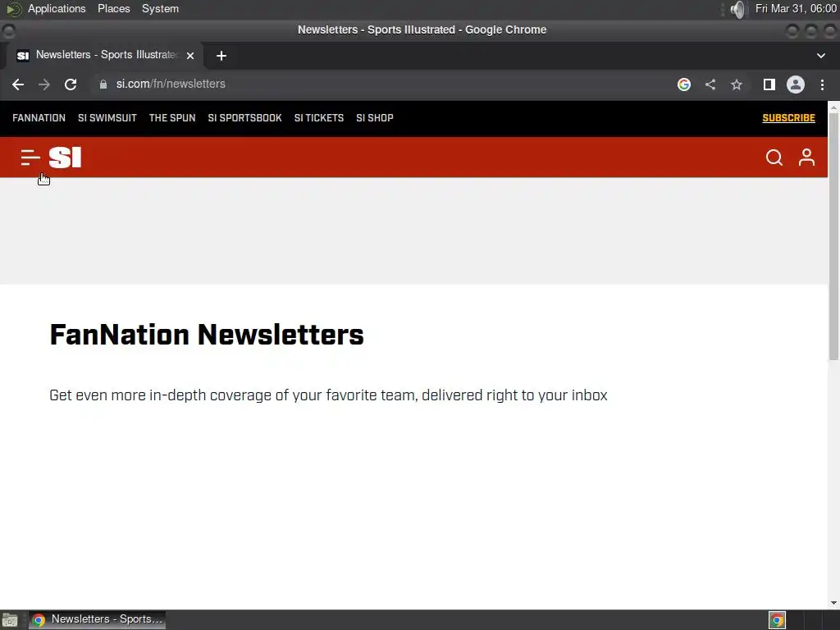This screenshot has width=840, height=630.
Task: Open the Chrome profile avatar
Action: pyautogui.click(x=796, y=84)
